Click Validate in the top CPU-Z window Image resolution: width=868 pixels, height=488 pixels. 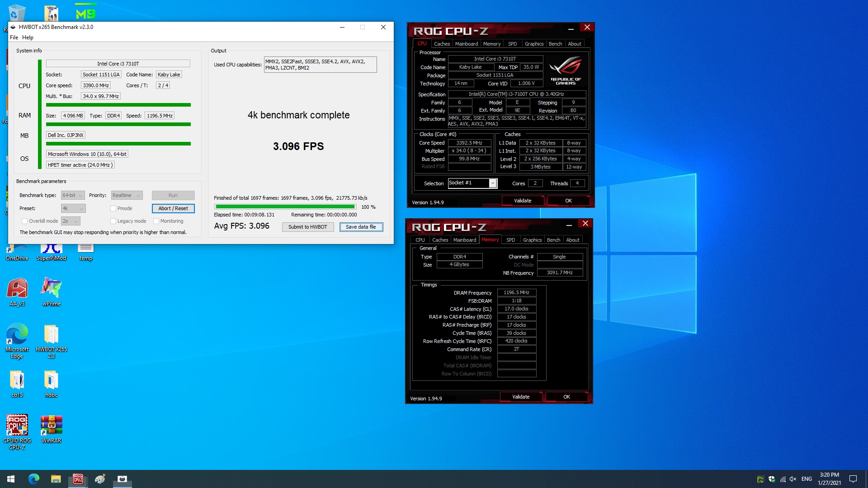click(523, 201)
